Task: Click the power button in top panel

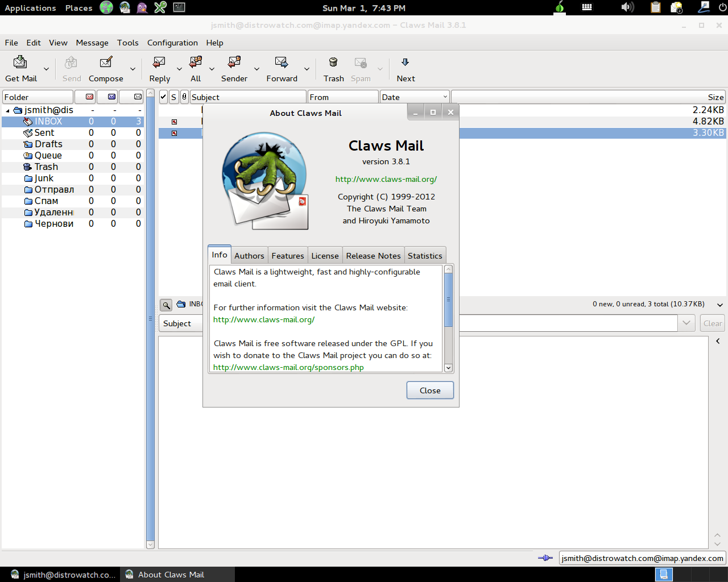Action: pos(722,7)
